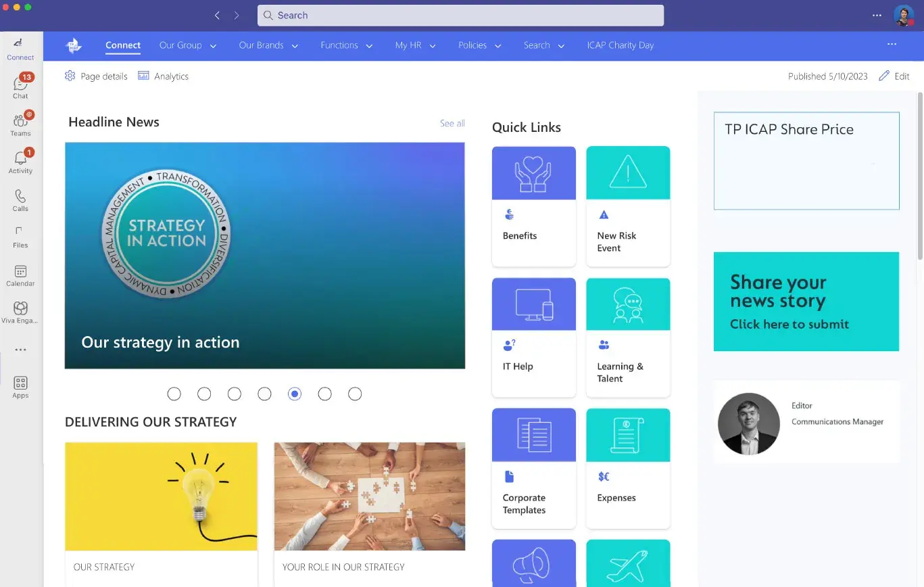Screen dimensions: 924x587
Task: Open the ICAP Charity Day tab
Action: coord(620,45)
